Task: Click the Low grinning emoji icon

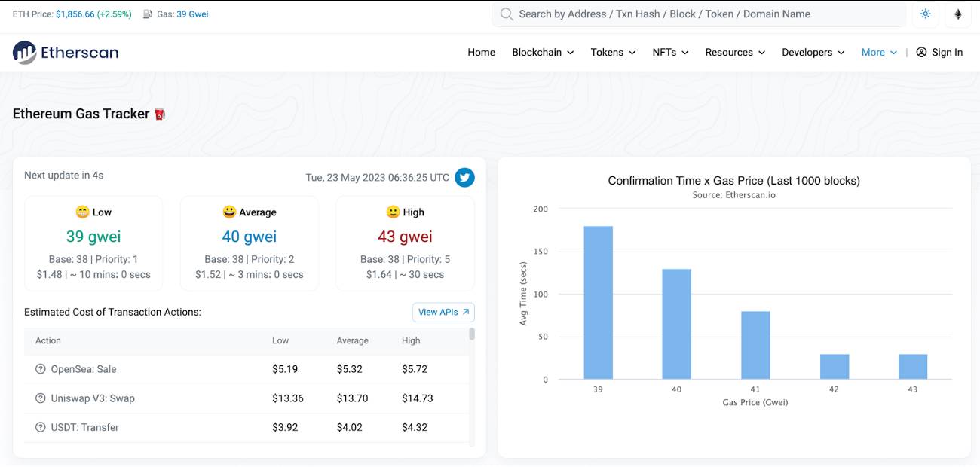Action: click(x=82, y=212)
